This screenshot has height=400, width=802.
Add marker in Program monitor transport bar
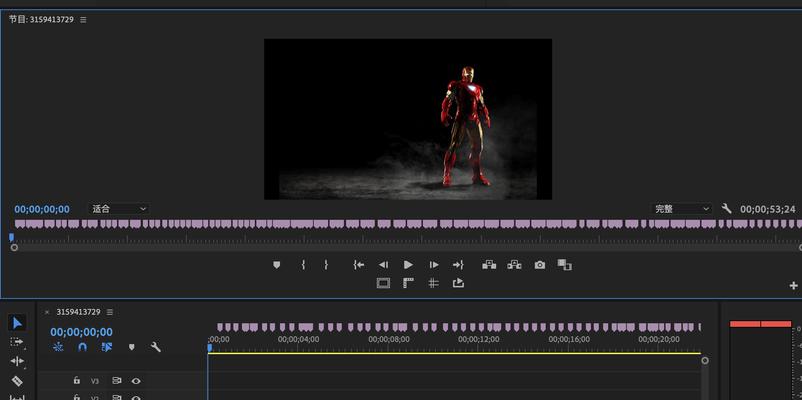277,265
